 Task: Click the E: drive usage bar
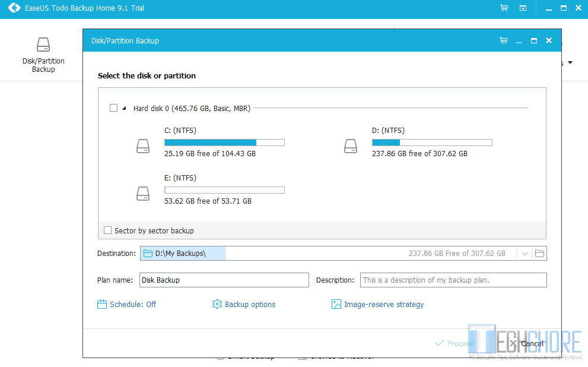[225, 190]
